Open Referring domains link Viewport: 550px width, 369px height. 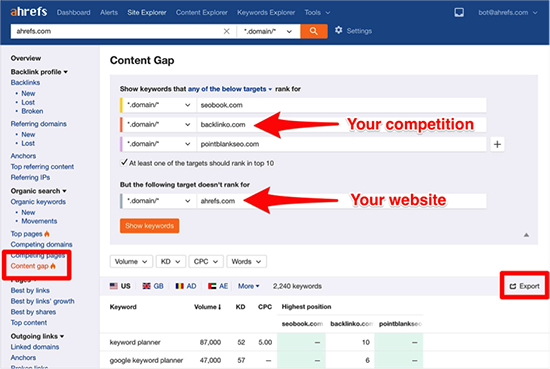(39, 124)
